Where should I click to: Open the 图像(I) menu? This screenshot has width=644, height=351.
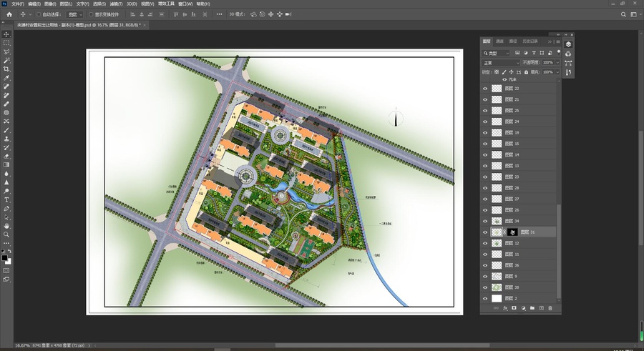(50, 4)
